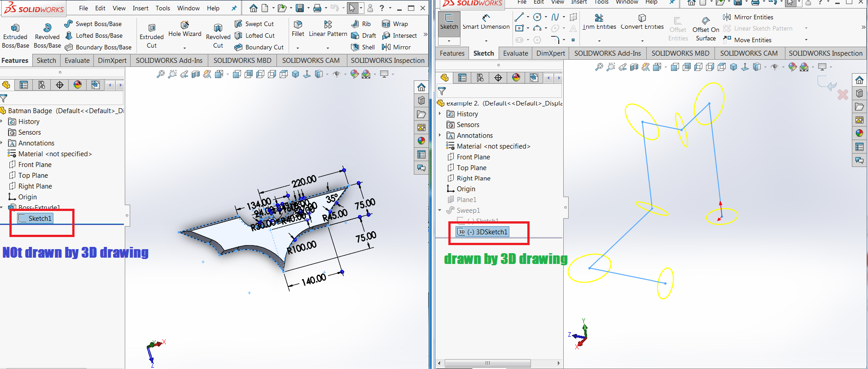The width and height of the screenshot is (868, 369).
Task: Click Revolved Boss/Base tool in left window
Action: [47, 36]
